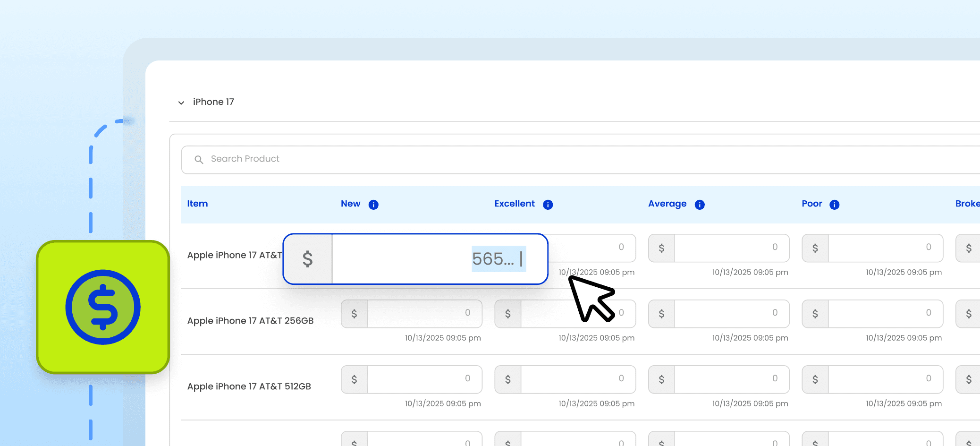Edit Poor price in the 565 value row

872,248
